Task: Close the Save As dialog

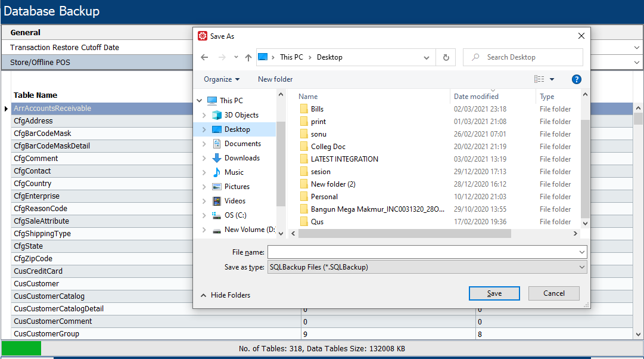Action: (x=581, y=36)
